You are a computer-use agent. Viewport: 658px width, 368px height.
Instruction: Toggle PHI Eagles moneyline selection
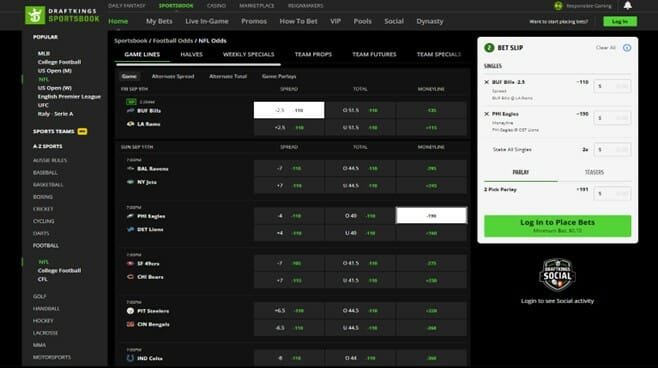coord(431,216)
